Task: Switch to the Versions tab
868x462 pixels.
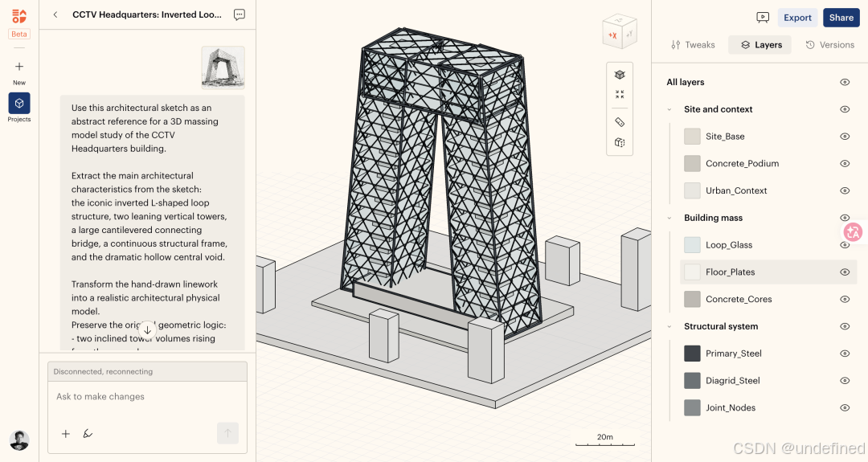Action: tap(829, 45)
